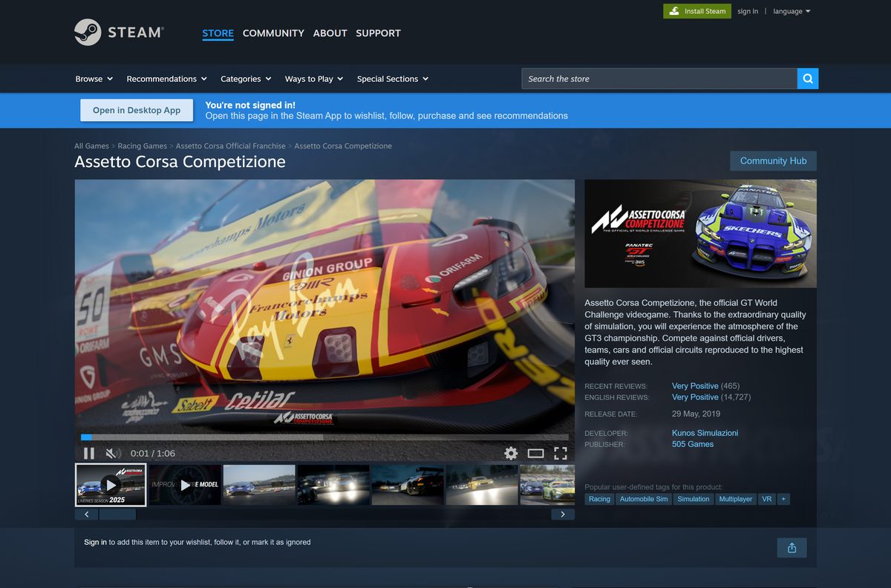The width and height of the screenshot is (891, 588).
Task: Open the Community Hub
Action: pos(773,161)
